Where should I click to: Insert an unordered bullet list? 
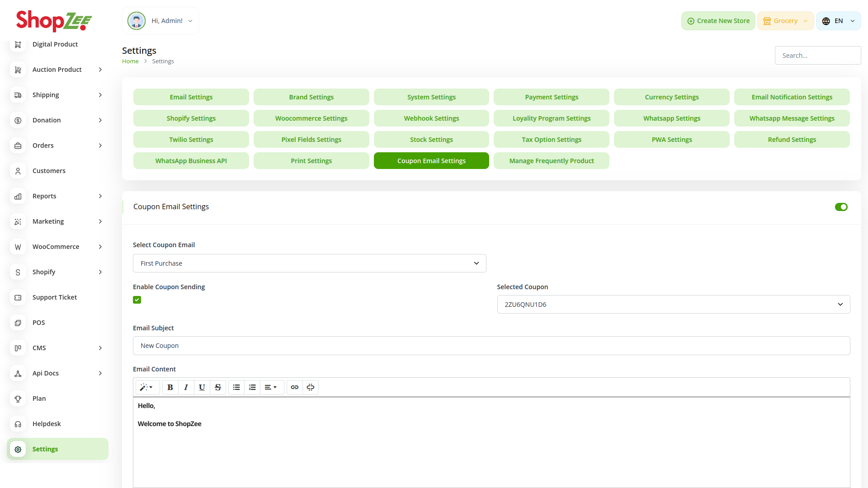[236, 387]
